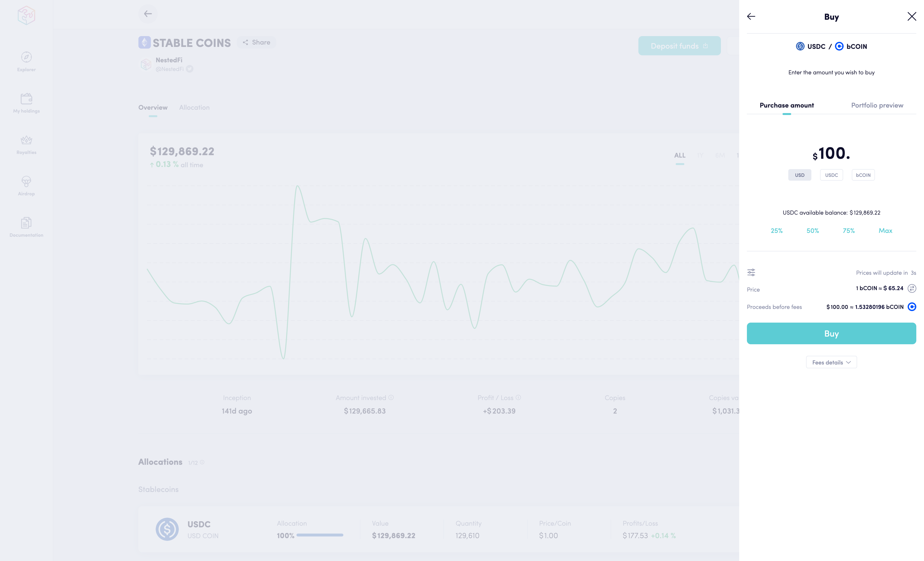This screenshot has height=561, width=924.
Task: Switch to Portfolio preview tab
Action: coord(877,105)
